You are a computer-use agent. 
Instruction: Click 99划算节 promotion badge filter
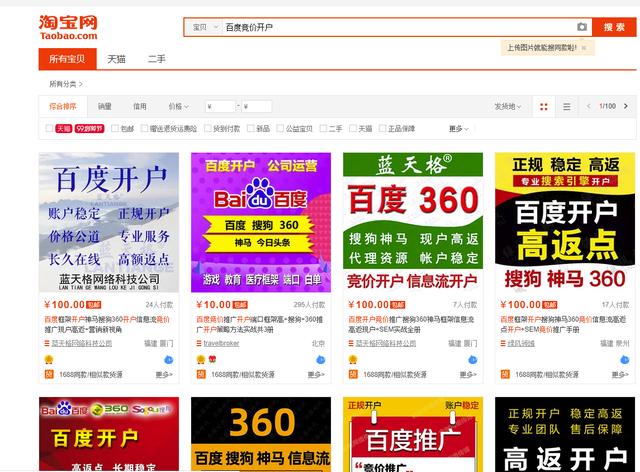89,129
